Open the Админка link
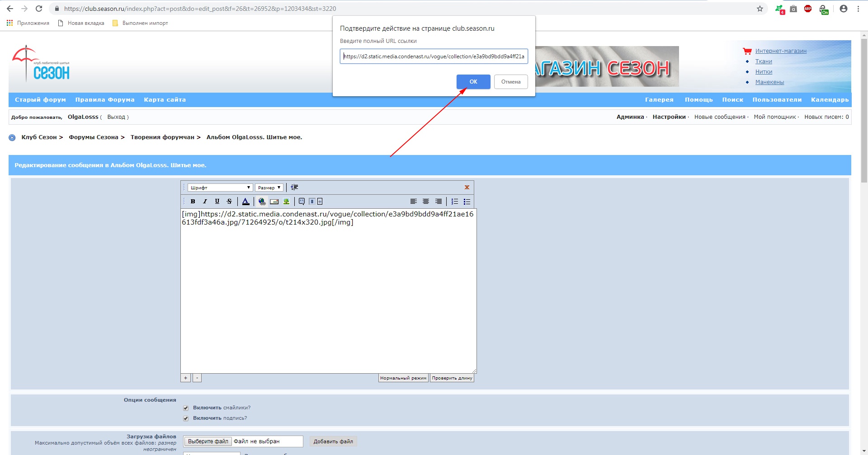This screenshot has width=868, height=455. [x=630, y=117]
